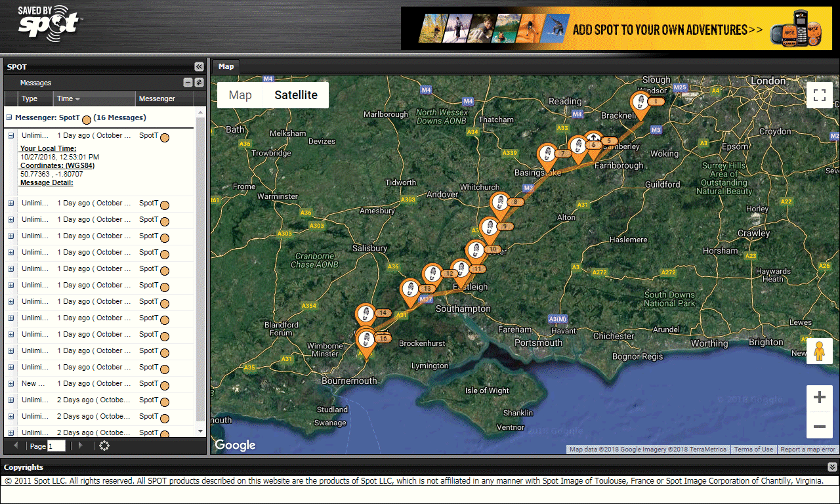The width and height of the screenshot is (840, 504).
Task: Sort messages by Time column
Action: (68, 99)
